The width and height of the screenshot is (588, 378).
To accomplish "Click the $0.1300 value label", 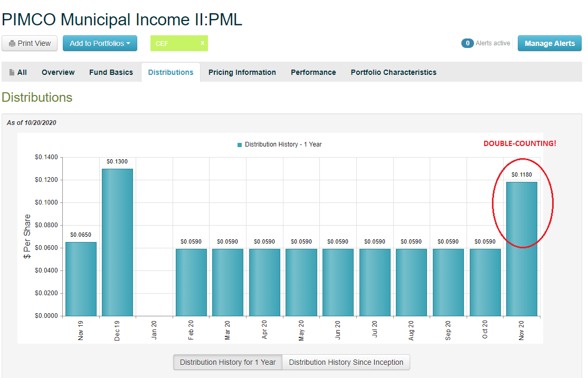I will (x=117, y=161).
